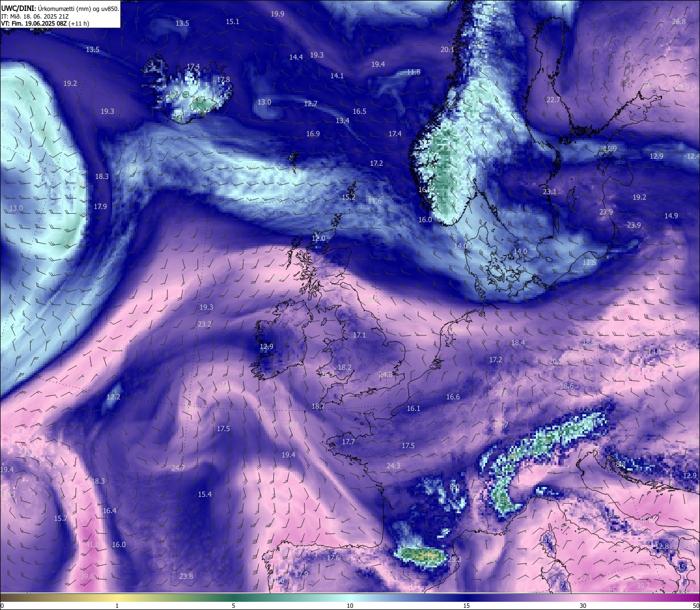Click the 39.6 value label
Viewport: 700px width, 610px height.
(87, 576)
